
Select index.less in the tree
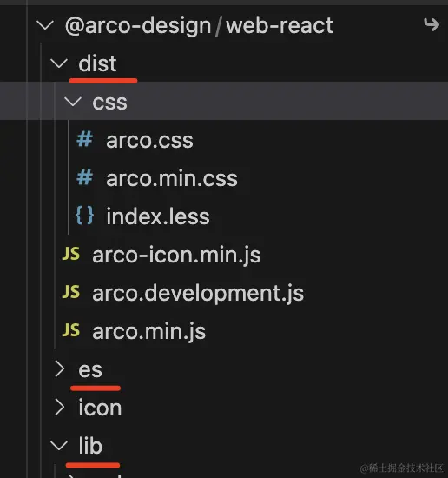coord(158,216)
